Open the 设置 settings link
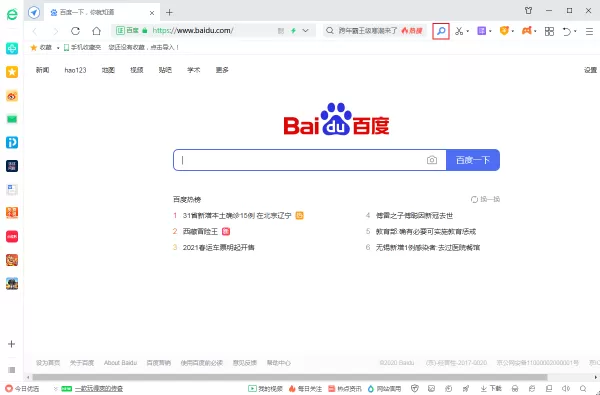The height and width of the screenshot is (395, 600). [x=590, y=70]
